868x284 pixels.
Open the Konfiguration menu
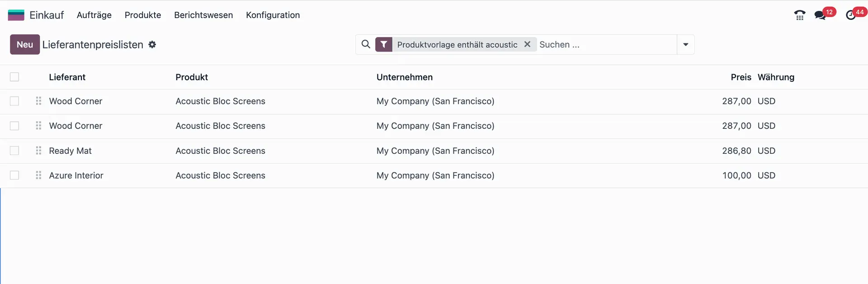point(273,15)
